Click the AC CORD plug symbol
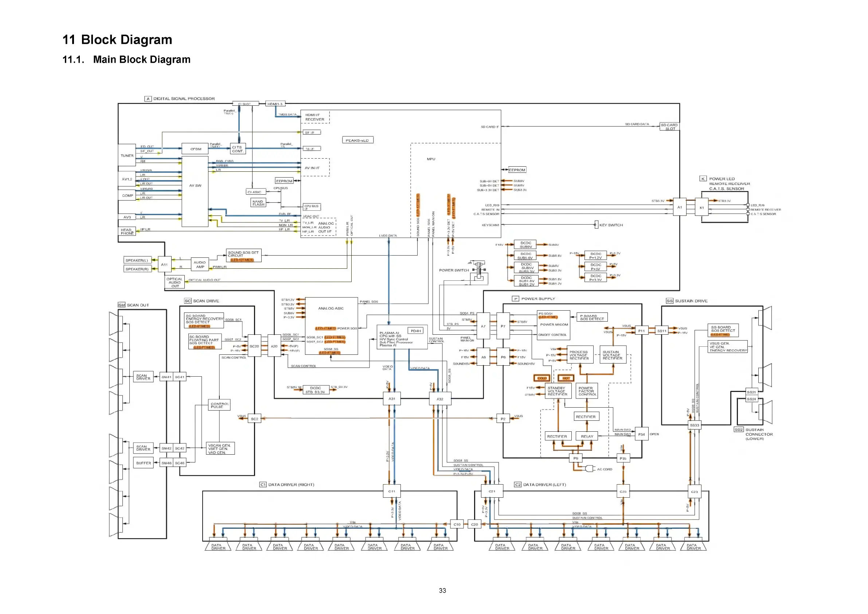 [589, 469]
